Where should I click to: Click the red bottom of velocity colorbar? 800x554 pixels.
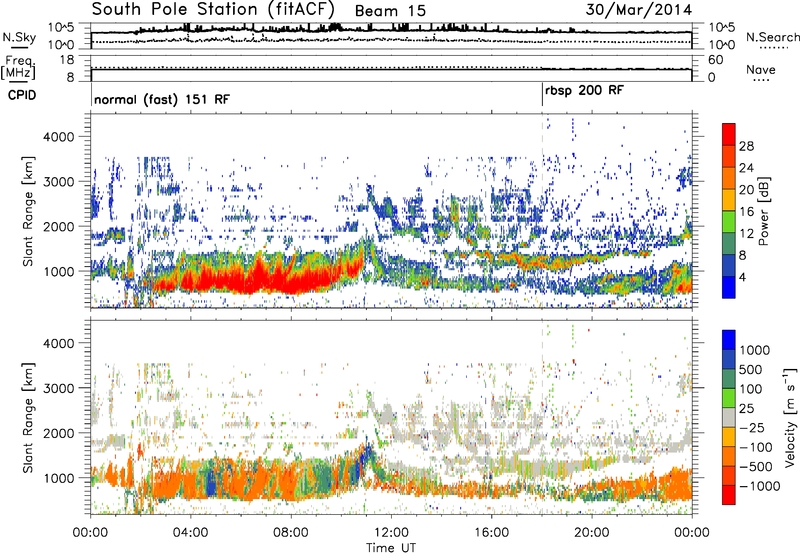point(729,495)
